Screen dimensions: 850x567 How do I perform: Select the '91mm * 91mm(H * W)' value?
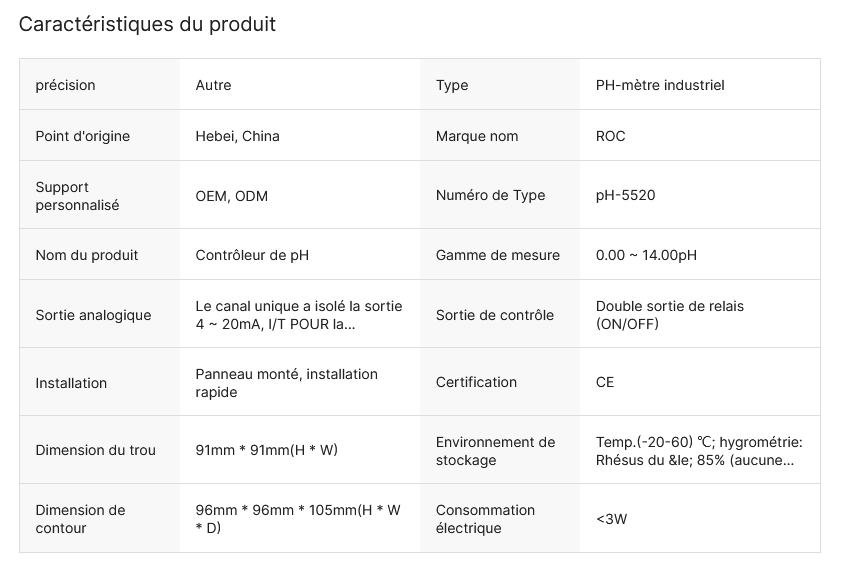266,450
